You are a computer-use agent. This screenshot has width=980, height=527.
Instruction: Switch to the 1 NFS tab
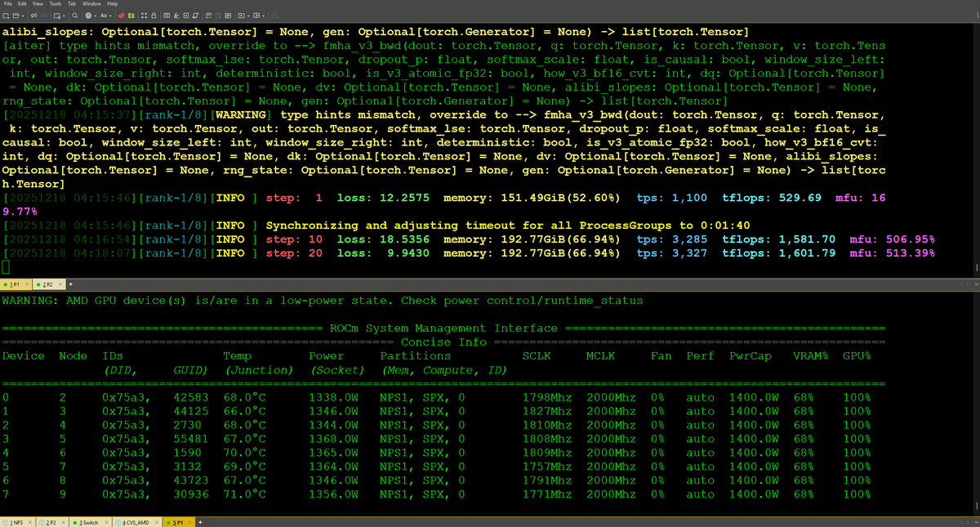click(17, 522)
